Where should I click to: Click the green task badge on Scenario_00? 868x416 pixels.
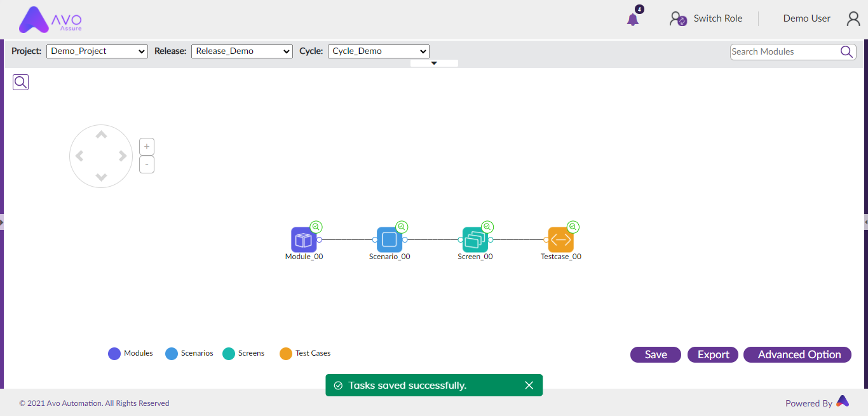402,227
